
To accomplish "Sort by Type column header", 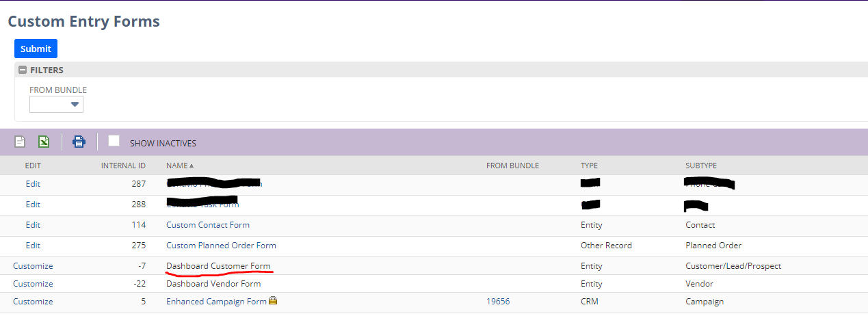I will tap(589, 166).
